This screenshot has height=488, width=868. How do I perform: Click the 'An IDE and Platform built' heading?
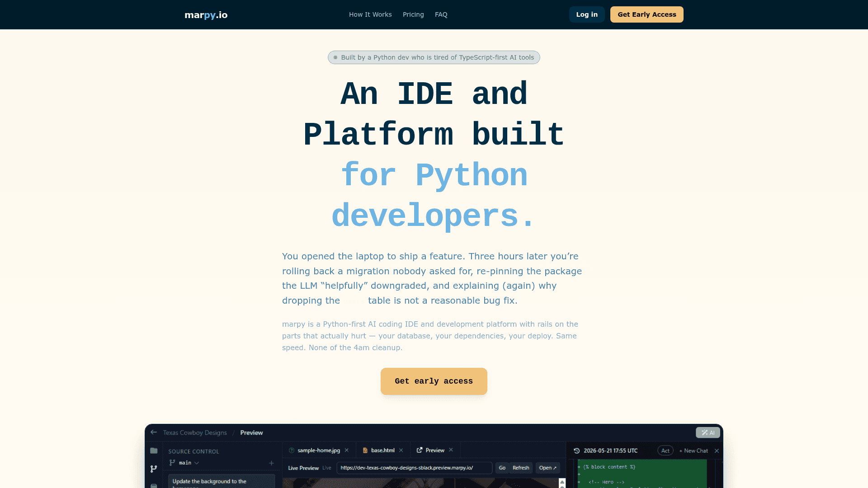click(434, 114)
